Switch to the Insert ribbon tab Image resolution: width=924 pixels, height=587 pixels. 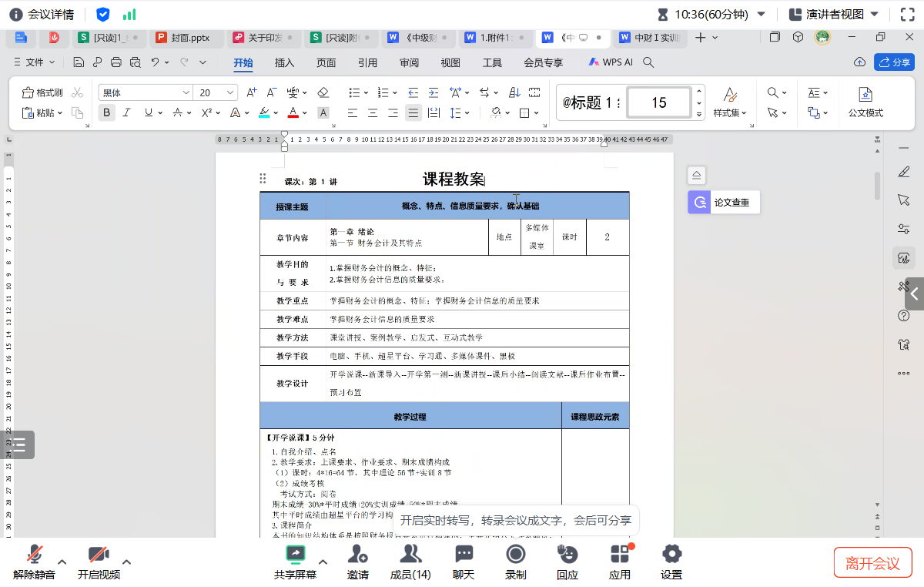click(285, 62)
